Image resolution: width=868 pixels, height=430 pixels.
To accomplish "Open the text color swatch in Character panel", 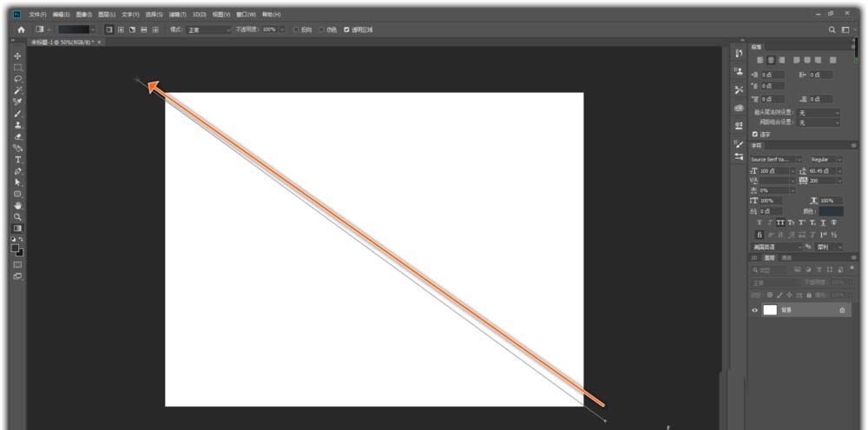I will [831, 212].
